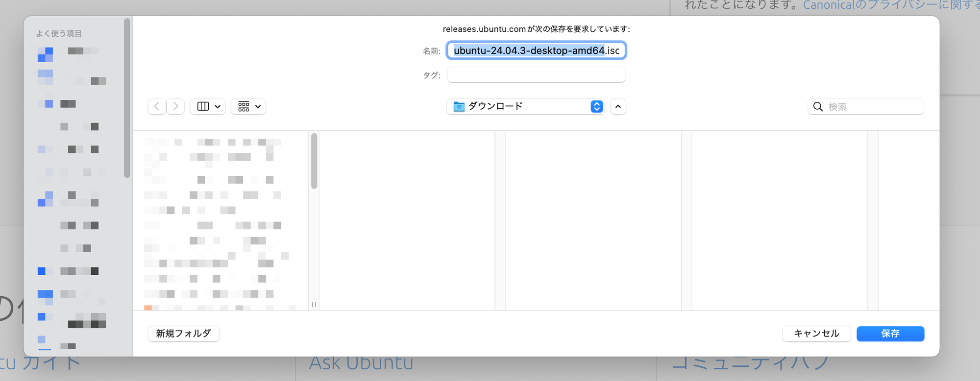The image size is (980, 381).
Task: Click the magnifier icon in search
Action: pyautogui.click(x=818, y=107)
